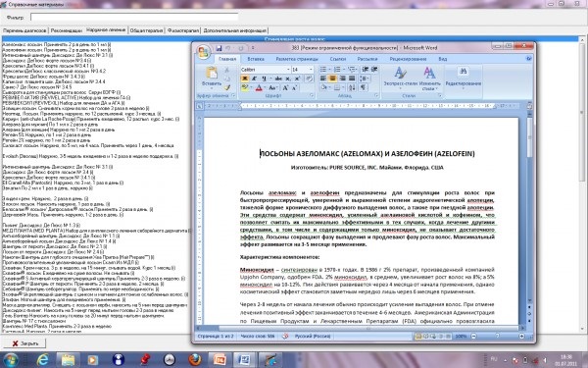Toggle Center alignment in paragraph group

[x=332, y=79]
